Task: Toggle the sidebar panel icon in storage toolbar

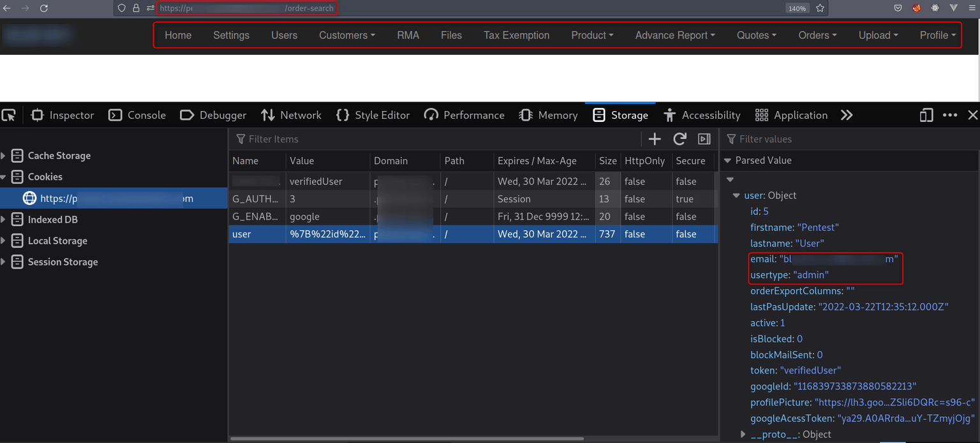Action: pyautogui.click(x=704, y=139)
